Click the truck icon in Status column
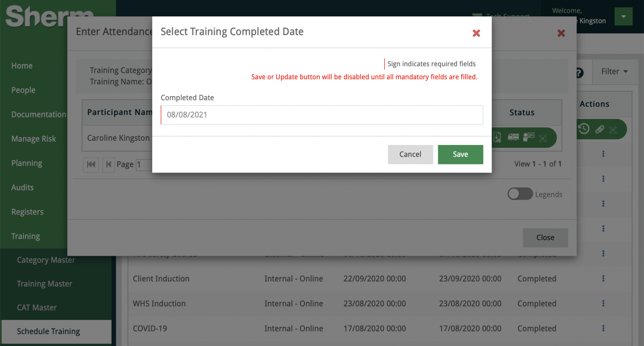This screenshot has width=644, height=346. 513,137
